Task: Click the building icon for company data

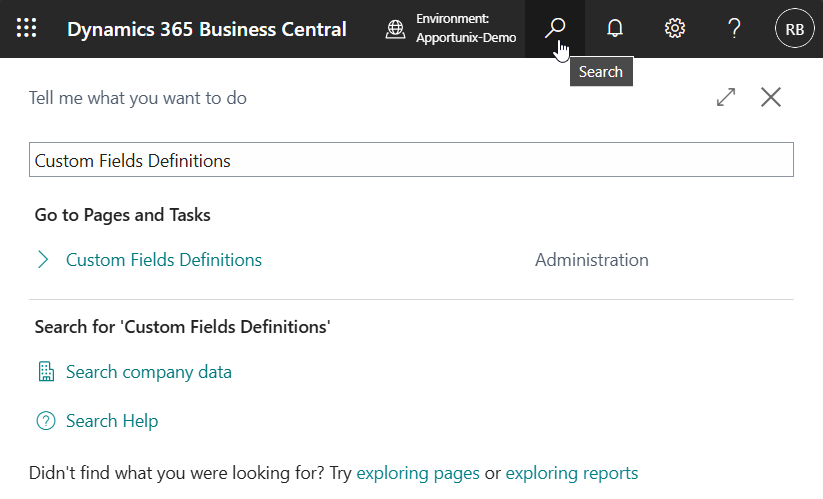Action: (45, 372)
